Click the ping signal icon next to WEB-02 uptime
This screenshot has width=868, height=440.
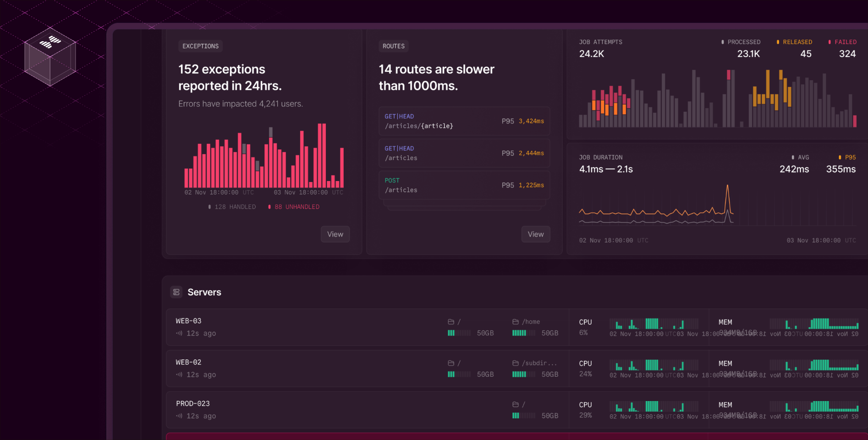179,374
